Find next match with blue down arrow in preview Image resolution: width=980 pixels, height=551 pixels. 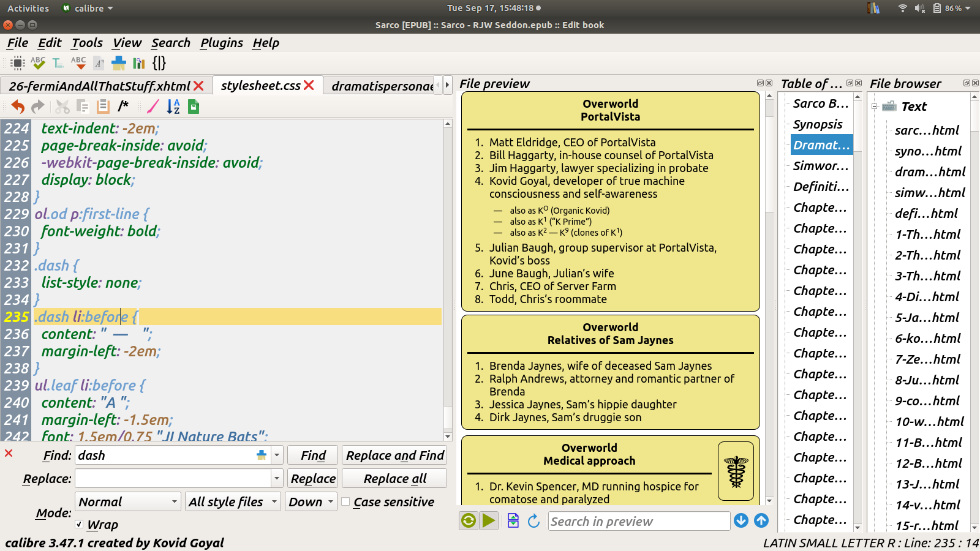point(741,520)
